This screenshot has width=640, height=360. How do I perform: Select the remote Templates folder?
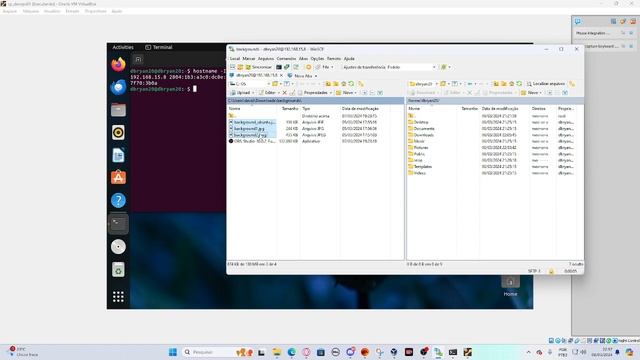coord(420,167)
